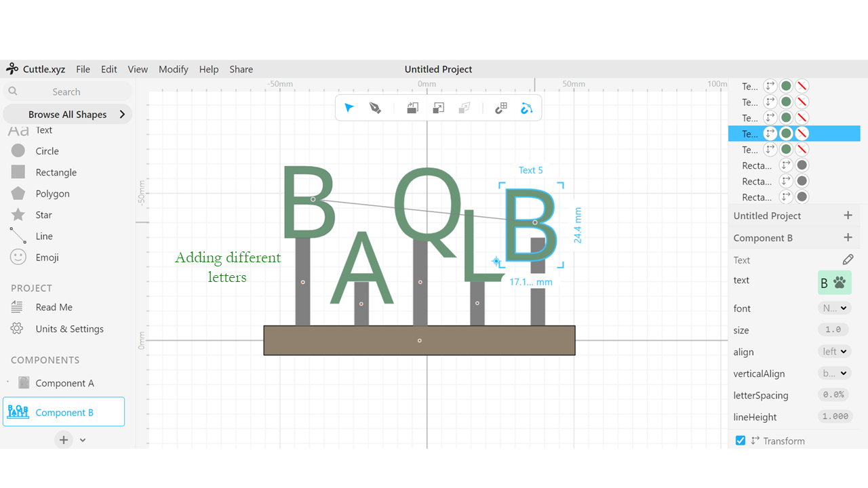
Task: Switch to Component A
Action: (64, 383)
